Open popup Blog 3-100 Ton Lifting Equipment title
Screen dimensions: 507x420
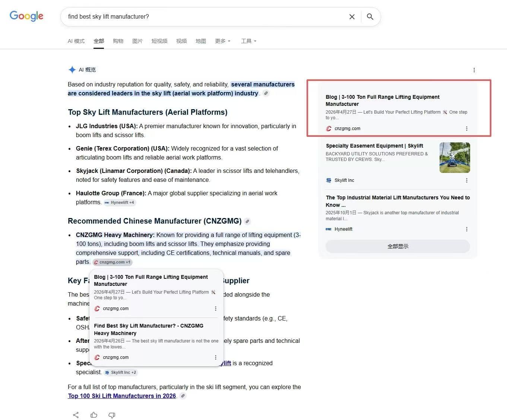click(151, 280)
